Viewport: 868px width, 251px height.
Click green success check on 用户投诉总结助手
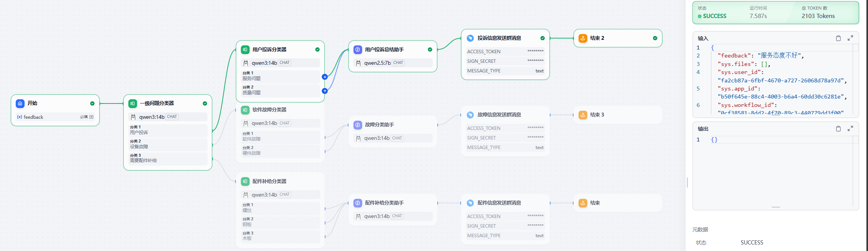pyautogui.click(x=430, y=49)
